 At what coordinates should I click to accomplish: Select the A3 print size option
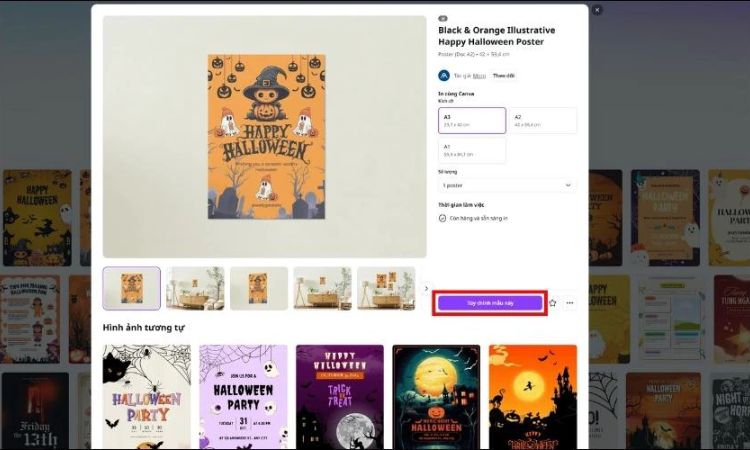(471, 120)
